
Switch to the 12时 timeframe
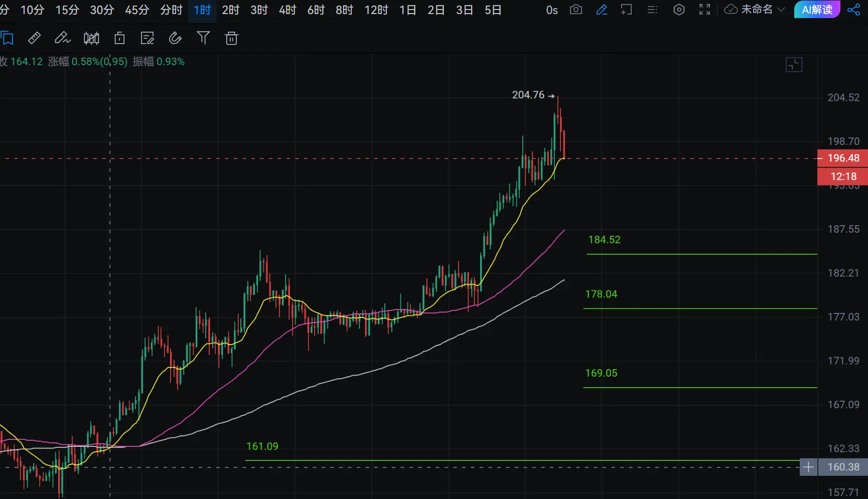376,10
